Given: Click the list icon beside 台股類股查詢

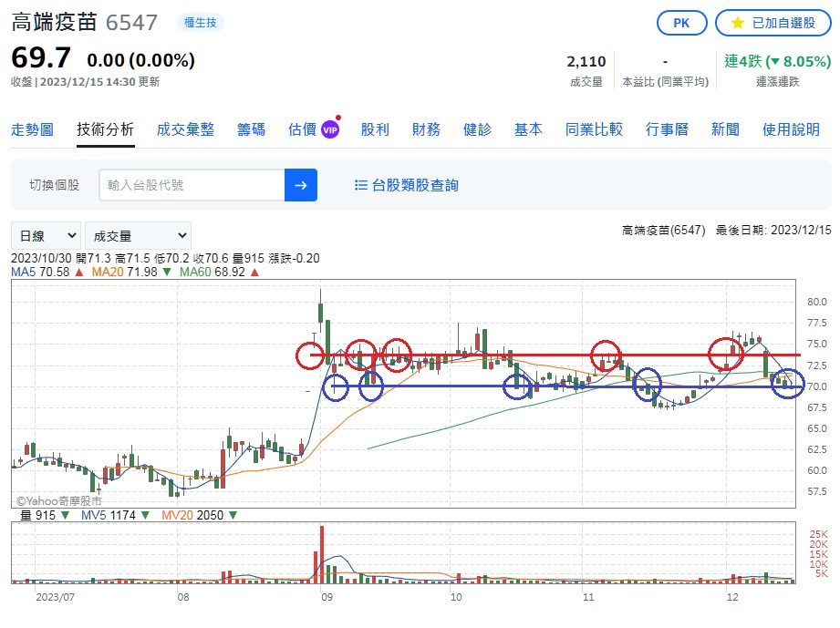Looking at the screenshot, I should 360,185.
